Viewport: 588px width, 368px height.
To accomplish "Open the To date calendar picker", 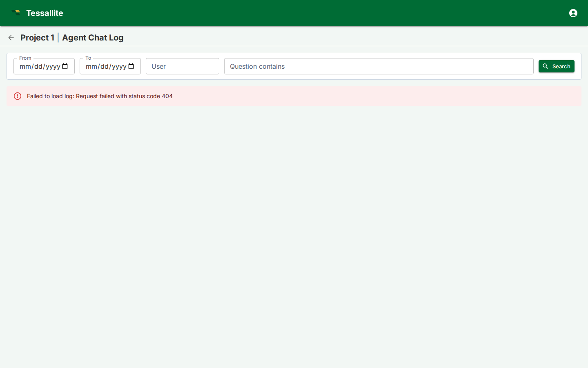I will click(x=131, y=66).
